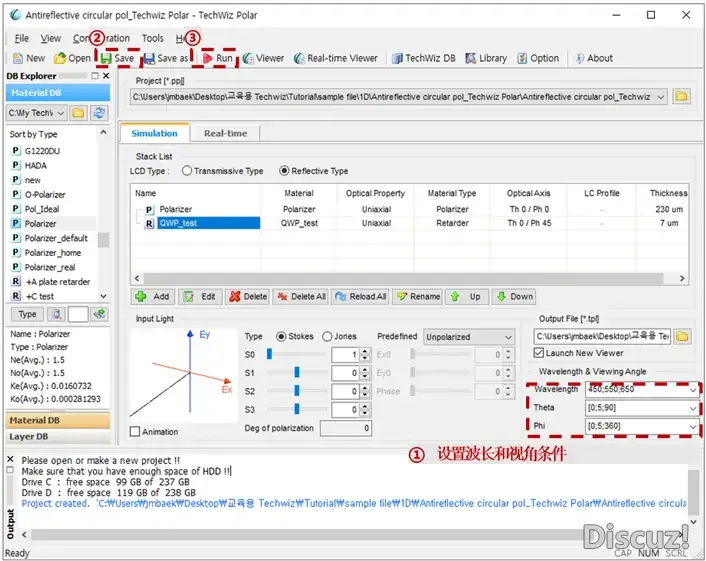This screenshot has width=706, height=561.
Task: Open the Layer DB section
Action: tap(58, 437)
